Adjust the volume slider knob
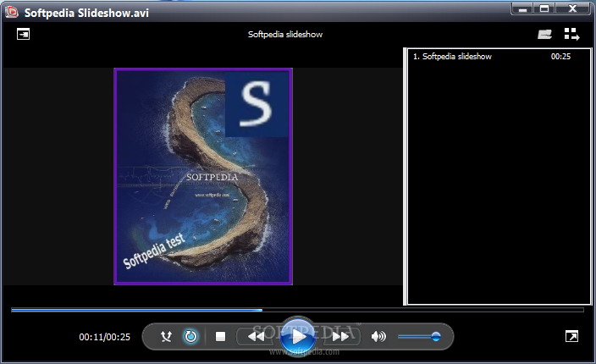596x364 pixels. coord(436,336)
